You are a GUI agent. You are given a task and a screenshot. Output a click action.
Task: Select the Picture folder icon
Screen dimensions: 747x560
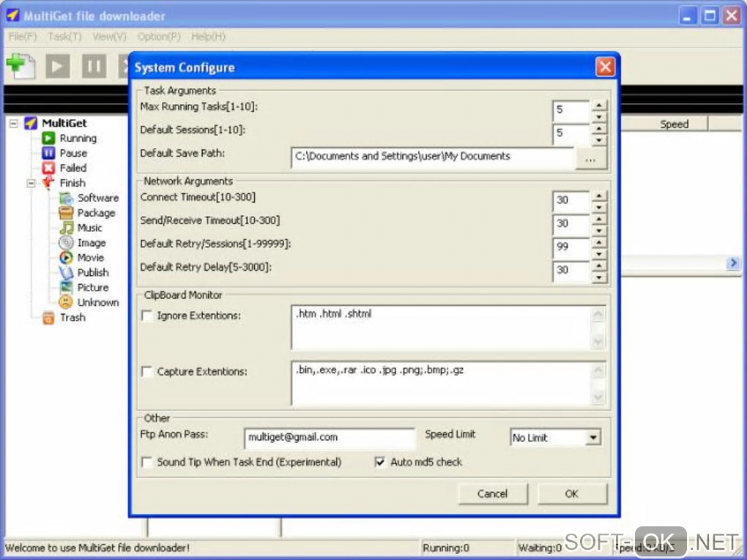66,287
